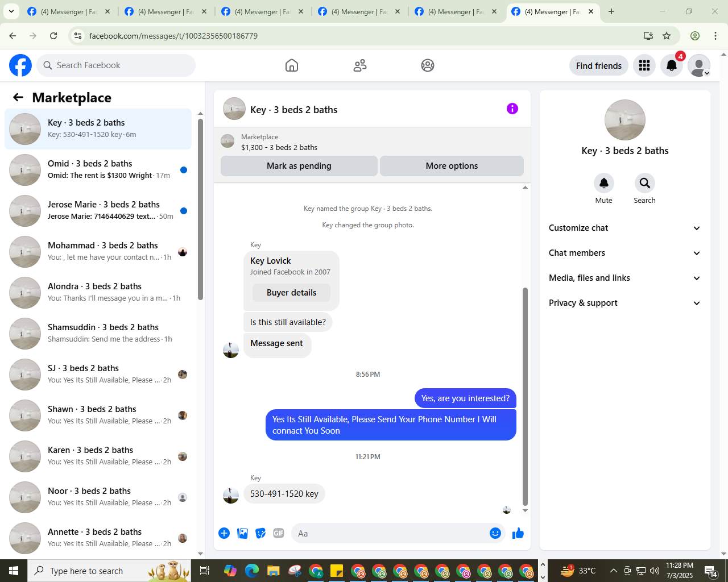Image resolution: width=728 pixels, height=582 pixels.
Task: Expand Media, files and links section
Action: tap(624, 278)
